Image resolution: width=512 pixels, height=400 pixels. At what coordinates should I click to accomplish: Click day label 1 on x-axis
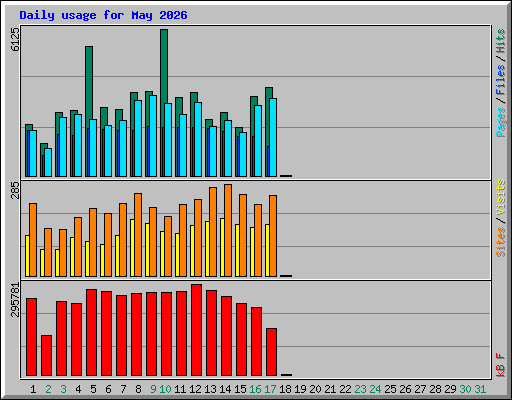pyautogui.click(x=33, y=389)
